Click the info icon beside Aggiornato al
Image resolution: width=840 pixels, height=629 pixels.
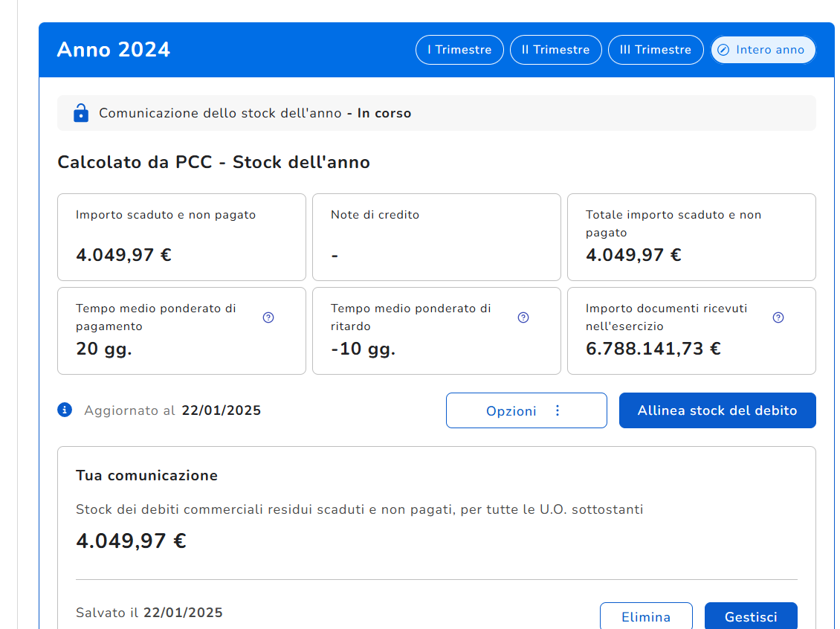[x=65, y=410]
